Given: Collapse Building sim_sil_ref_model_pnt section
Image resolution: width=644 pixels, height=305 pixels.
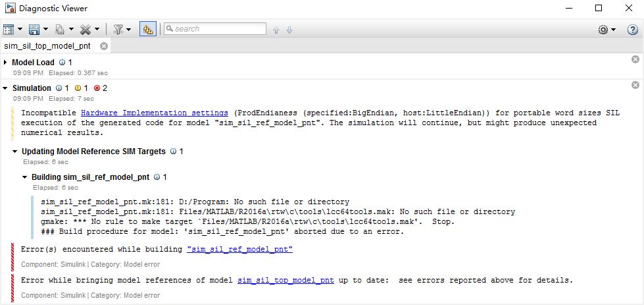Looking at the screenshot, I should [x=24, y=177].
